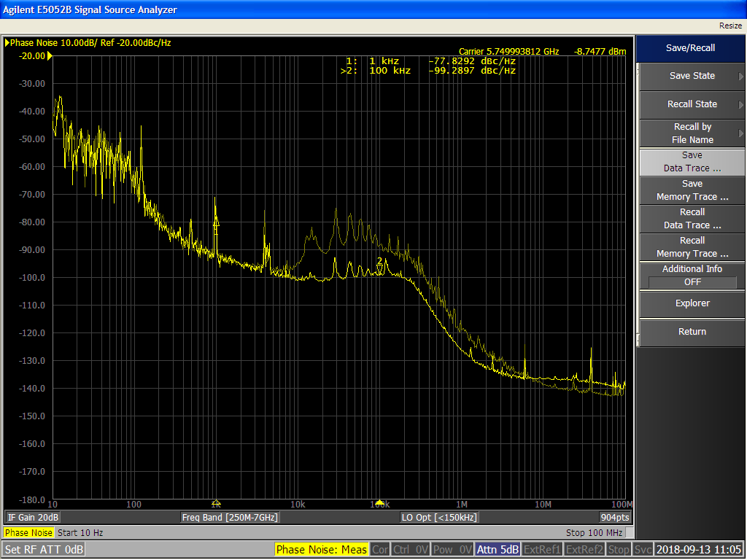Click the active trace indicator triangle before Phase Noise

point(7,43)
